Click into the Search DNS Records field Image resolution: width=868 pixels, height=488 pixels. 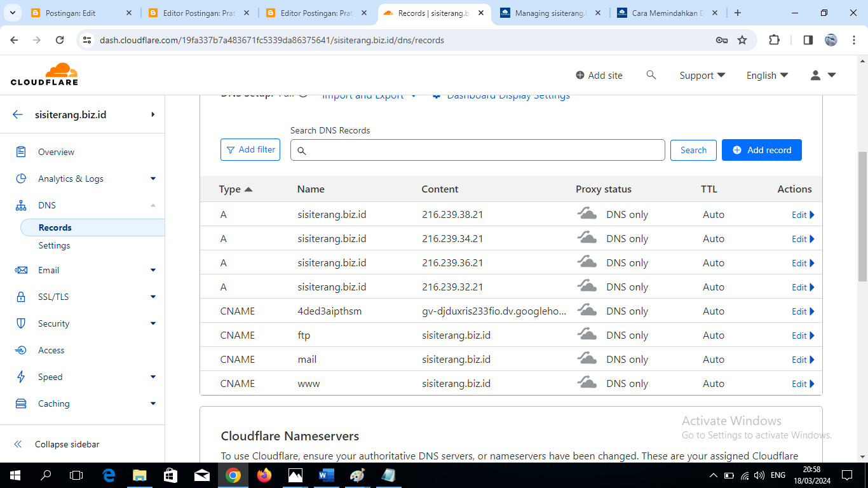pyautogui.click(x=478, y=150)
